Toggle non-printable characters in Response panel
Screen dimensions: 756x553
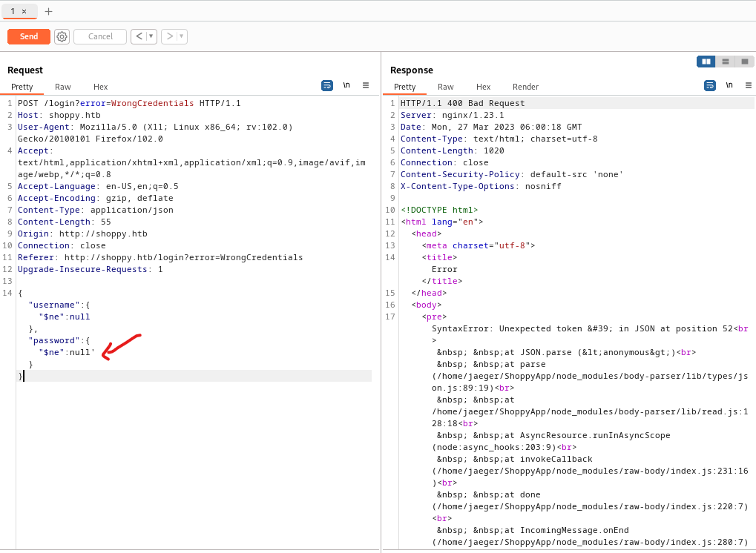(729, 85)
